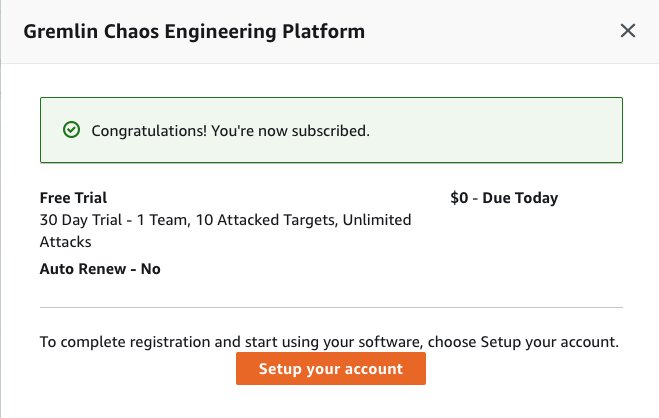Image resolution: width=659 pixels, height=418 pixels.
Task: Click the green success checkmark icon
Action: coord(71,130)
